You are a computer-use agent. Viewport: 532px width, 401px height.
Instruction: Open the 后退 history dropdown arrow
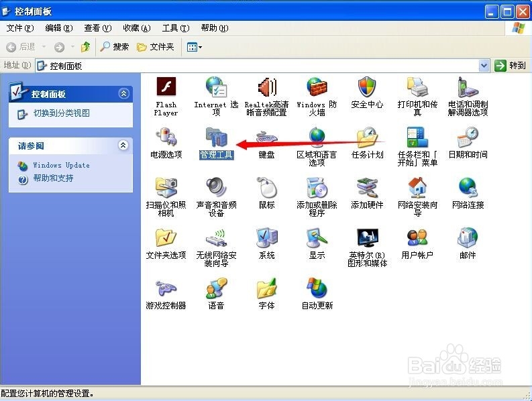(x=44, y=47)
